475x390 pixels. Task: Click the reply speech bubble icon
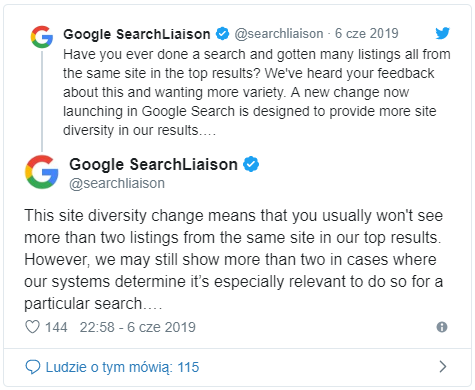pyautogui.click(x=33, y=367)
